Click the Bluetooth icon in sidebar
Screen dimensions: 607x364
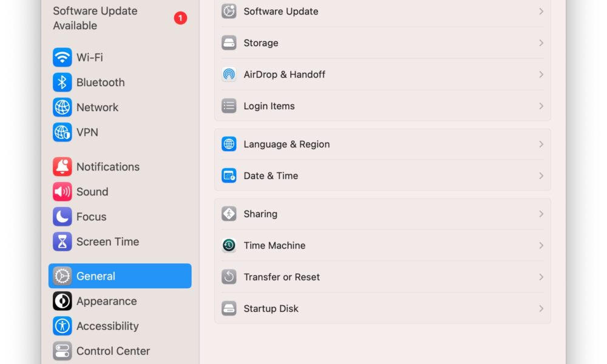click(x=62, y=82)
